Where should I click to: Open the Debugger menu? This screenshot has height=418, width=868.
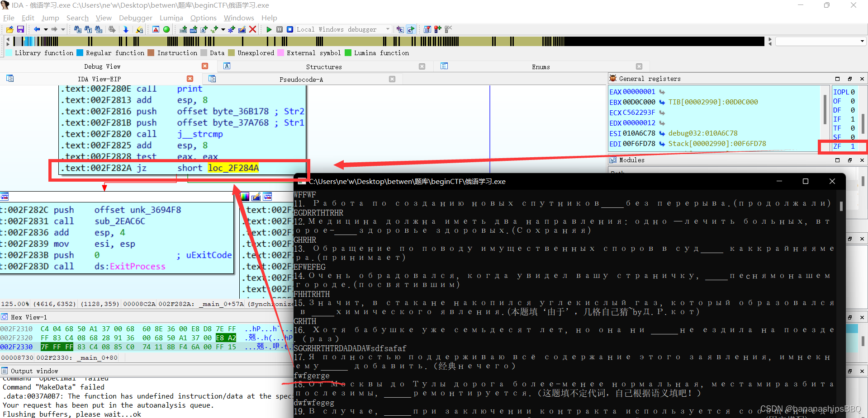pyautogui.click(x=136, y=18)
